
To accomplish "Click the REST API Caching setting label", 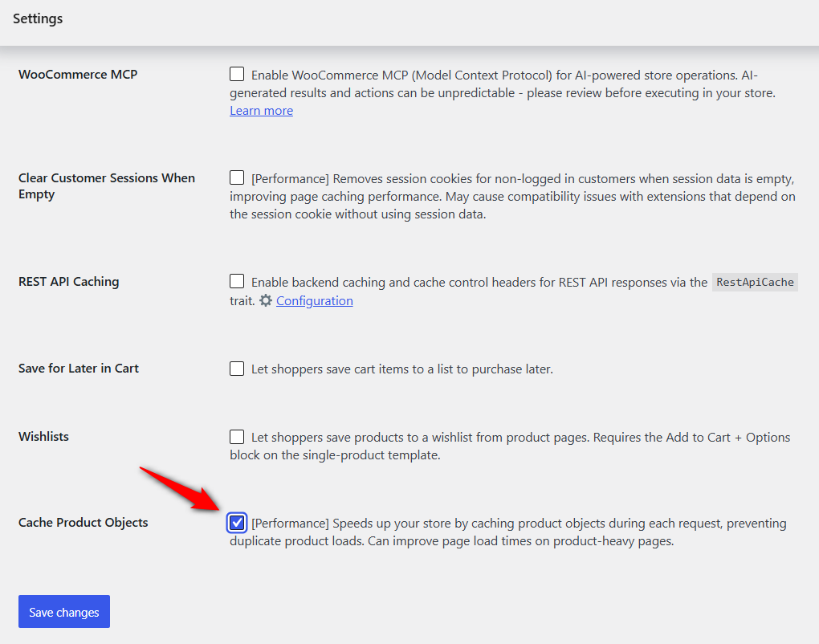I will tap(68, 282).
